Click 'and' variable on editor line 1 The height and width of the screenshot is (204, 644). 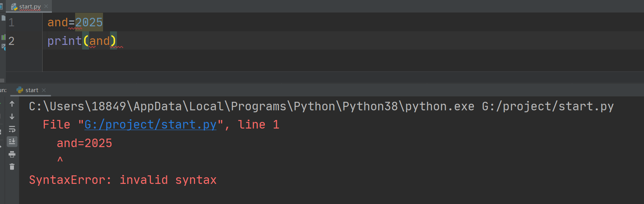[58, 22]
